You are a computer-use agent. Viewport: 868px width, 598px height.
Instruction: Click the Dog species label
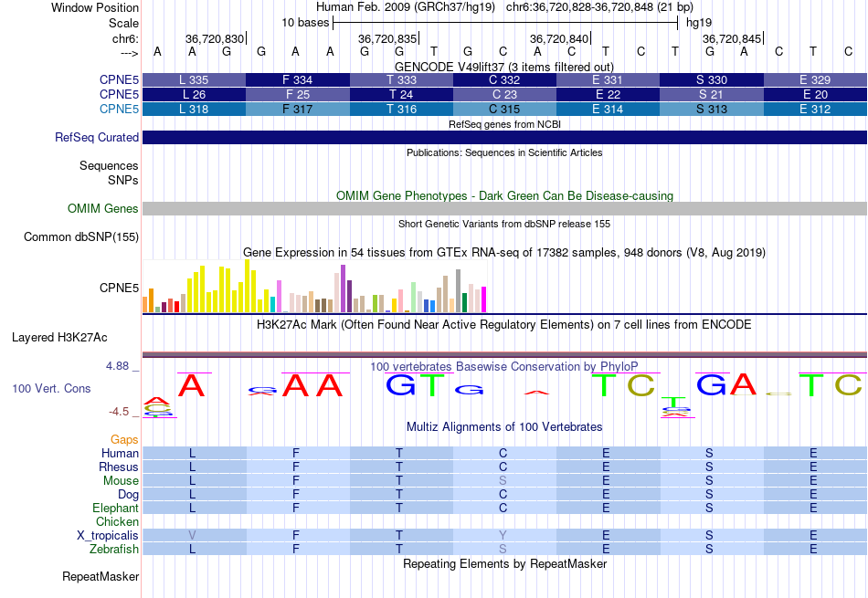click(x=128, y=495)
